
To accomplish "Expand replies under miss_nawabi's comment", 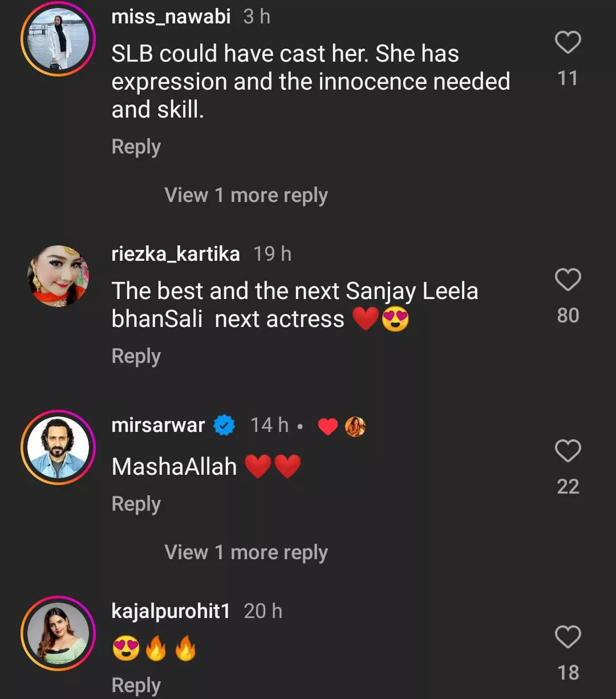I will (246, 195).
